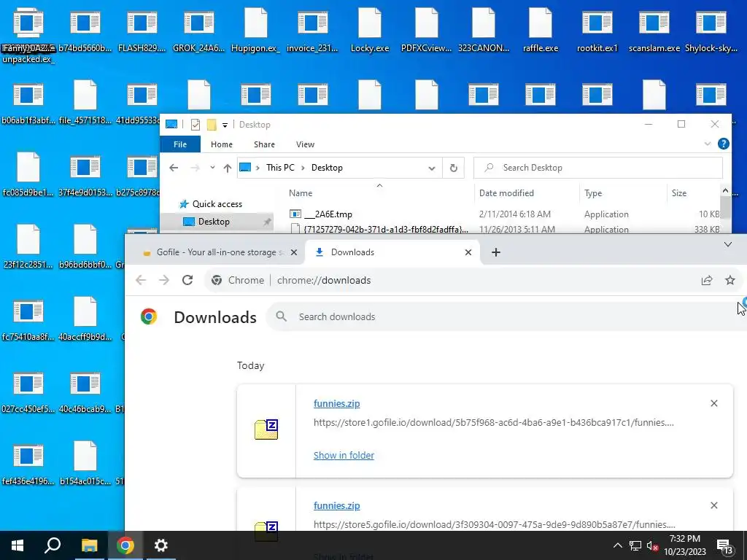Select the b06ab1f3abf desktop icon
The image size is (747, 560).
tap(28, 102)
